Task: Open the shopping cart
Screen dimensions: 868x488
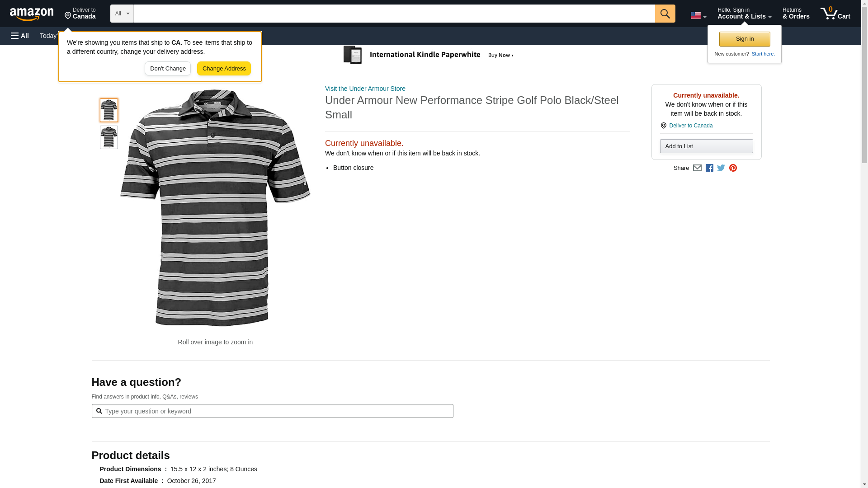Action: point(835,13)
